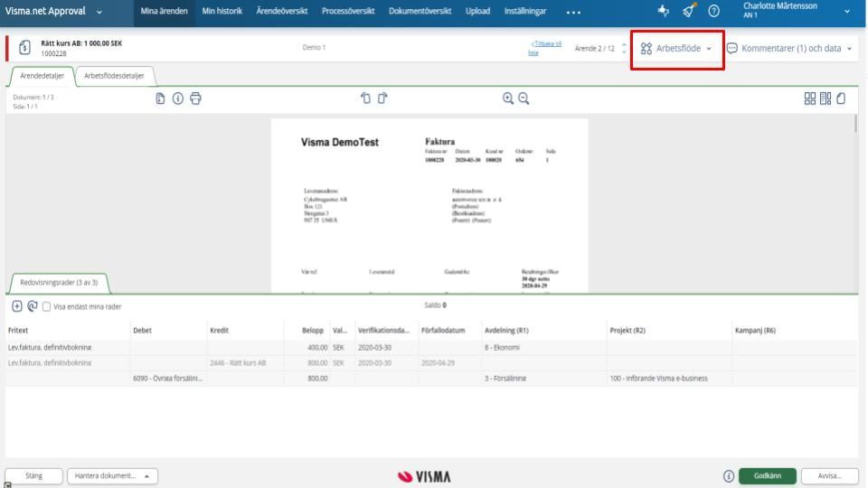Show document information icon in toolbar
This screenshot has height=488, width=868.
coord(178,99)
